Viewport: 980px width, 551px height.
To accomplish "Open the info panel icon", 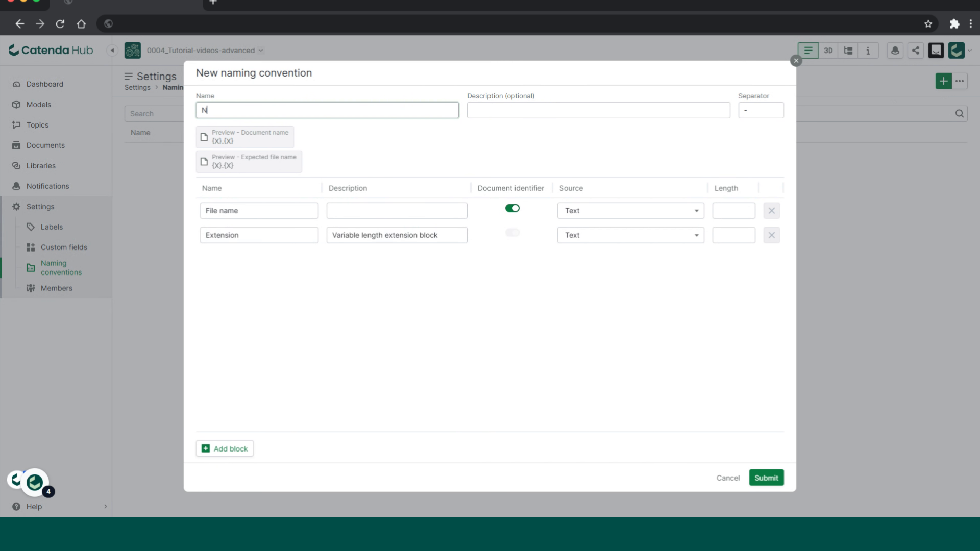I will (868, 51).
